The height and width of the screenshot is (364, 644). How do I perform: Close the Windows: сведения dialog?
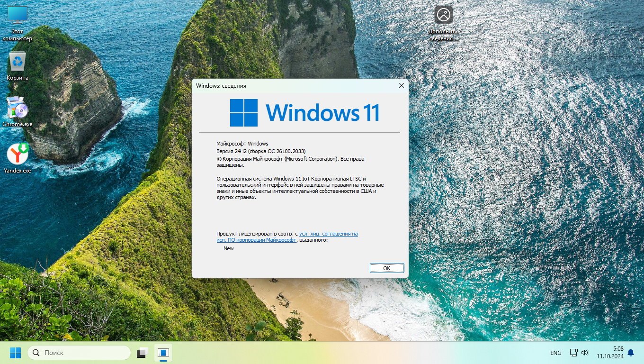(401, 86)
